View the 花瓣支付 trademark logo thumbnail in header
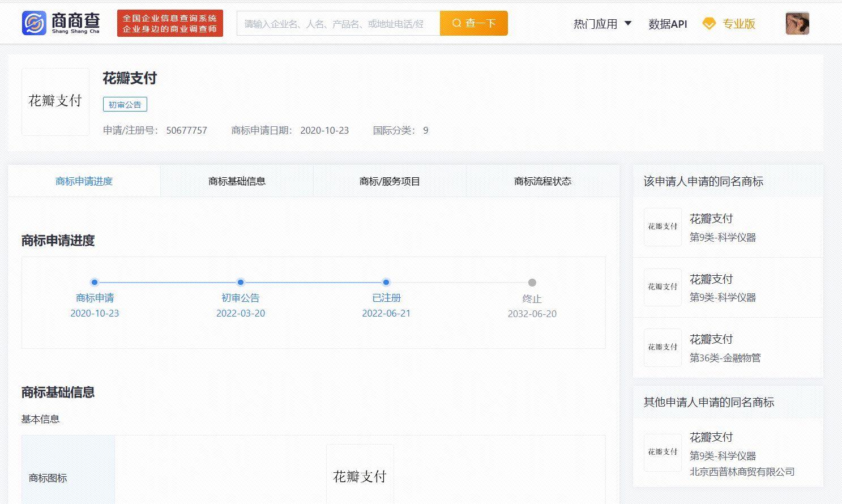Viewport: 842px width, 504px height. click(55, 102)
